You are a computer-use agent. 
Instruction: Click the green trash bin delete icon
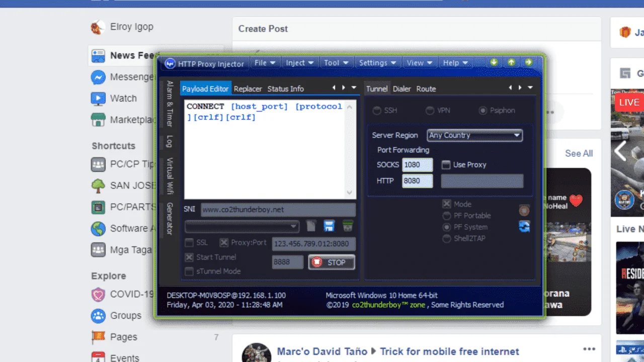tap(348, 226)
